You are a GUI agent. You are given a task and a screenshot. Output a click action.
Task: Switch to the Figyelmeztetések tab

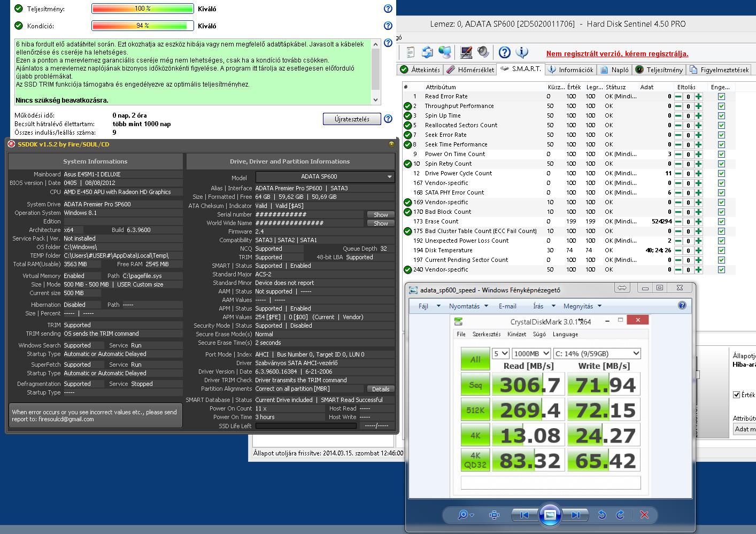719,69
